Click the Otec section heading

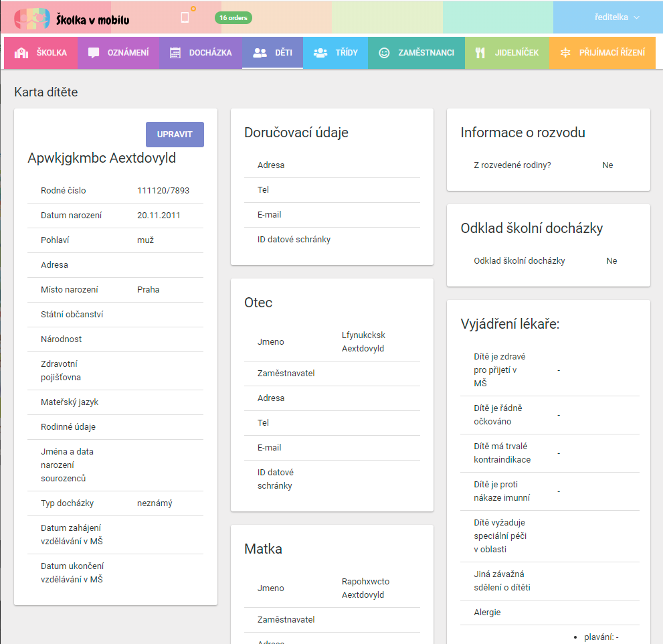point(258,303)
